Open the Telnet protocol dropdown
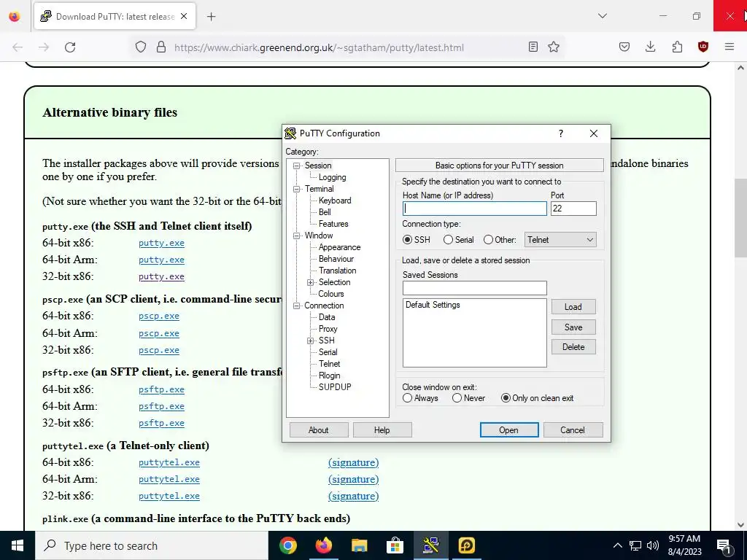Image resolution: width=747 pixels, height=560 pixels. tap(560, 239)
